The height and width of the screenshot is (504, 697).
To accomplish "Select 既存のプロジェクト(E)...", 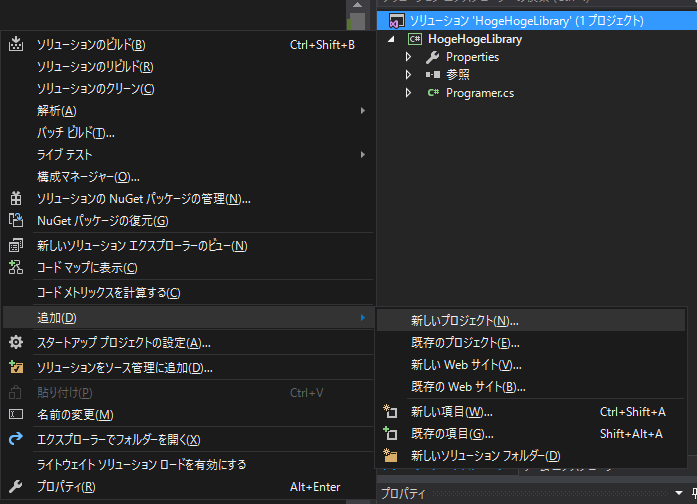I will [x=531, y=342].
